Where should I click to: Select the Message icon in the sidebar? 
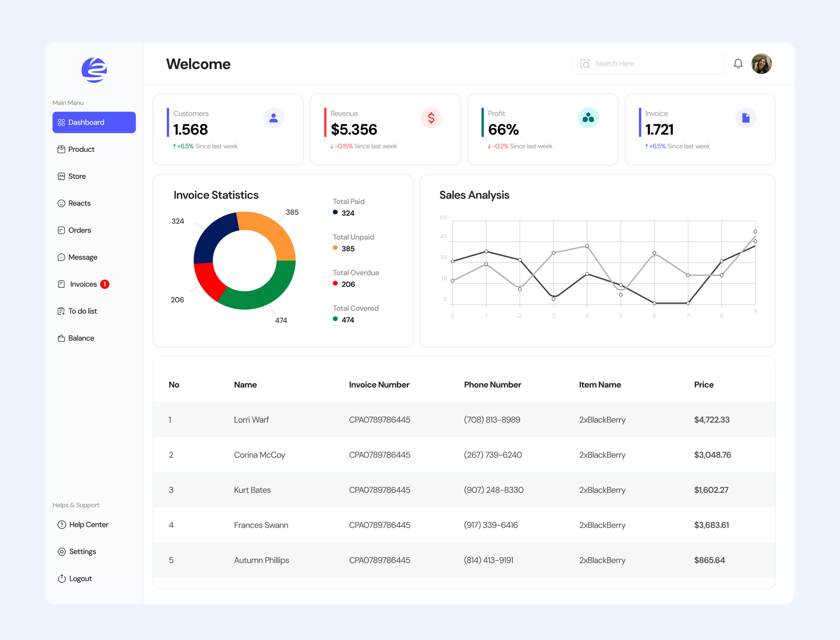tap(61, 257)
